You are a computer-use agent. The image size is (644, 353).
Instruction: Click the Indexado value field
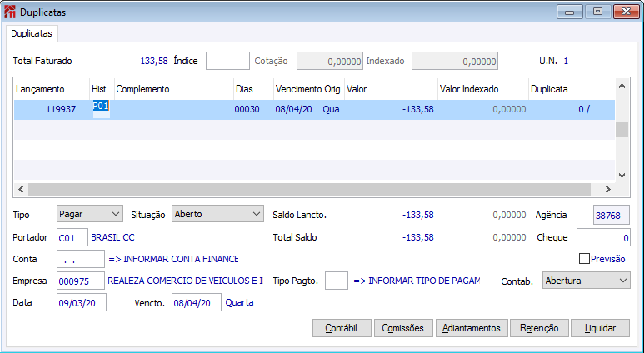click(455, 61)
